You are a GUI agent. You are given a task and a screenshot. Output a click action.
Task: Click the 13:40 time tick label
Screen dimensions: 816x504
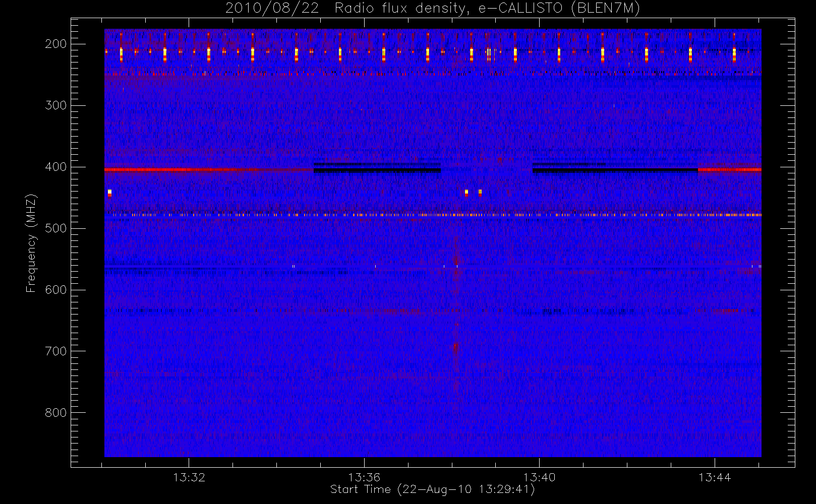[x=539, y=477]
